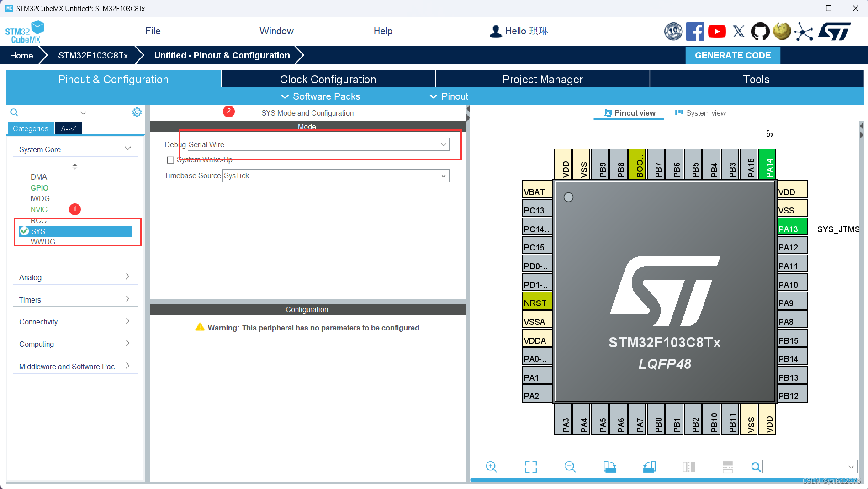Open the category search combo box arrow
The height and width of the screenshot is (489, 868).
click(x=83, y=112)
